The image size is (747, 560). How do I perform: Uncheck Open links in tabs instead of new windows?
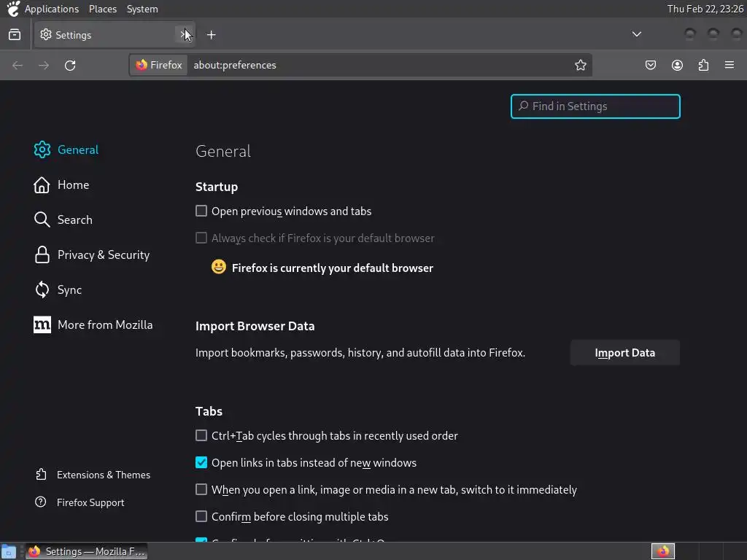tap(201, 463)
